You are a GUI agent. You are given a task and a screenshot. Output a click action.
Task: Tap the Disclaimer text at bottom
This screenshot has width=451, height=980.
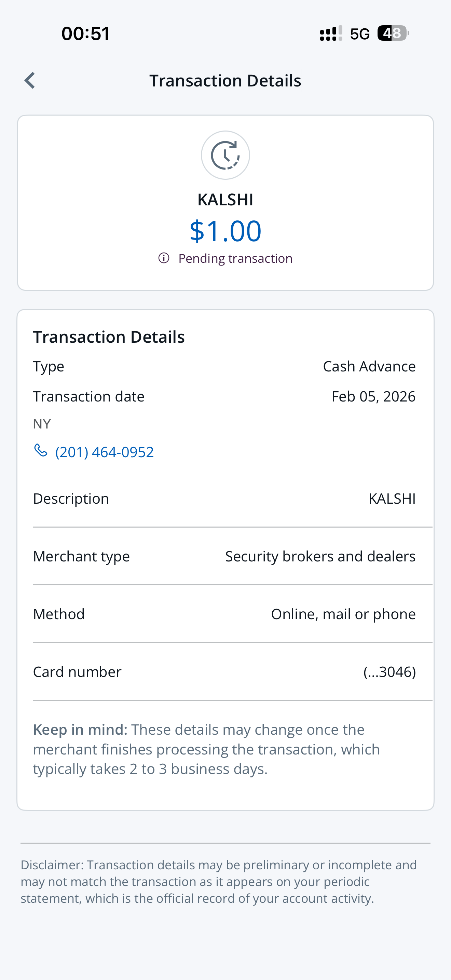[x=219, y=882]
